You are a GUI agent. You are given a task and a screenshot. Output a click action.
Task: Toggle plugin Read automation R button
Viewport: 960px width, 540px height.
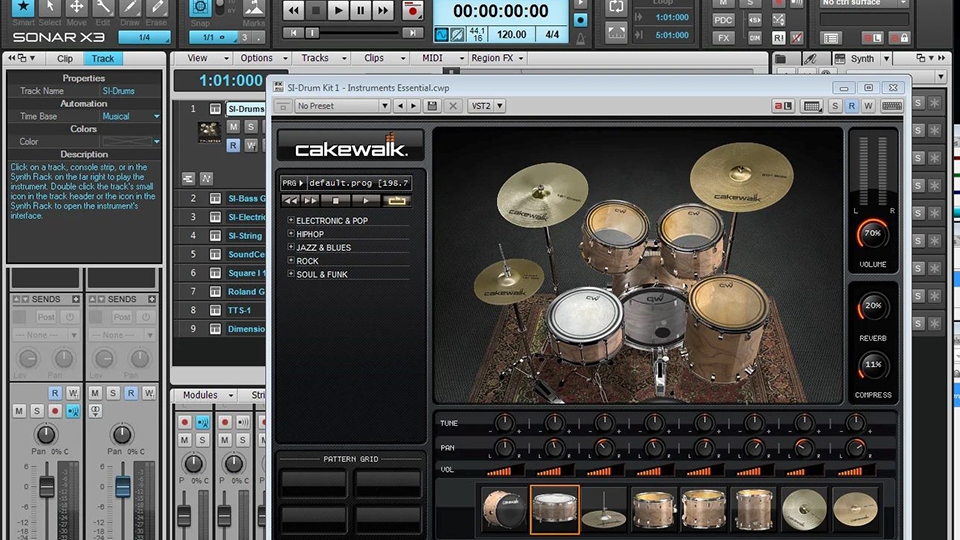point(852,106)
